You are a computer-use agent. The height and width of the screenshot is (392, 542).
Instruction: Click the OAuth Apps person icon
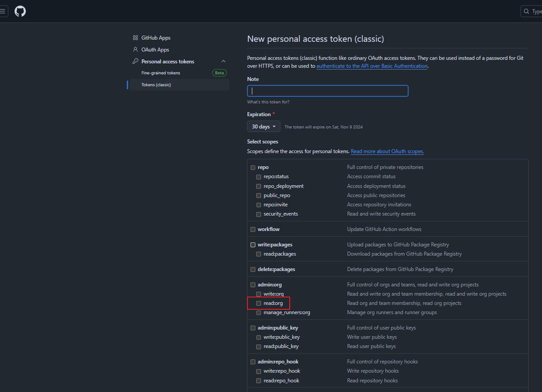(x=135, y=50)
